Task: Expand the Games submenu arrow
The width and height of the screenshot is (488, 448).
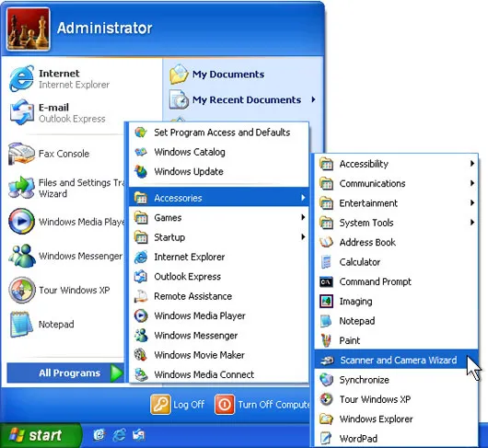Action: [x=303, y=217]
